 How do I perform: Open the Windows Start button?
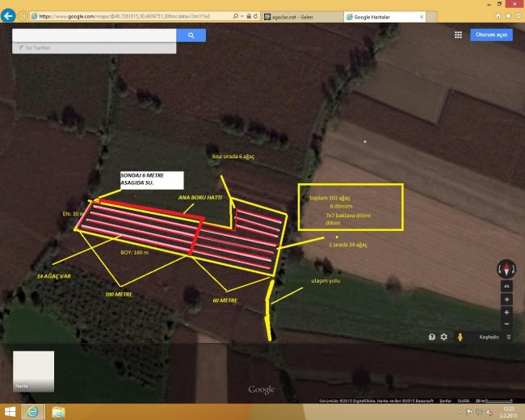point(10,412)
